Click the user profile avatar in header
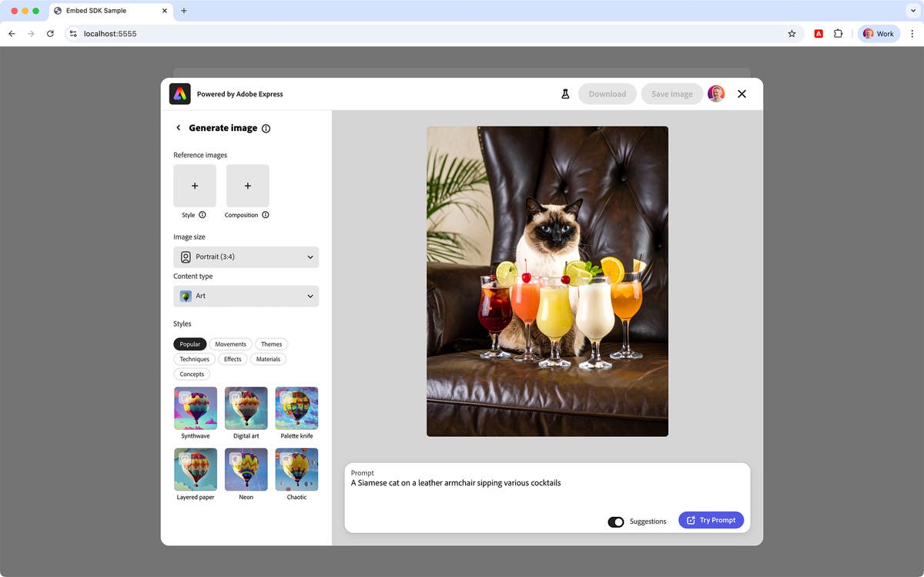Screen dimensions: 924x577 pyautogui.click(x=715, y=93)
